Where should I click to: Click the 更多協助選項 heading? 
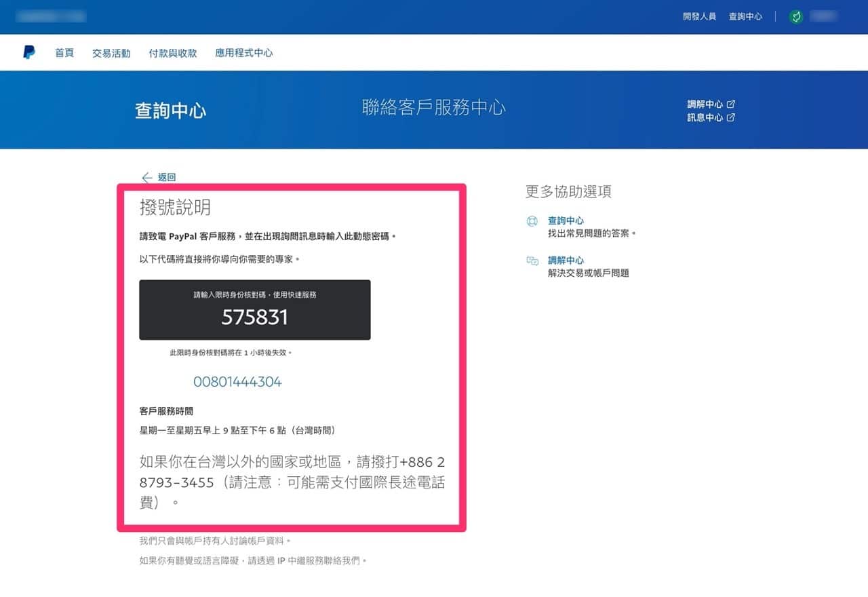point(568,191)
